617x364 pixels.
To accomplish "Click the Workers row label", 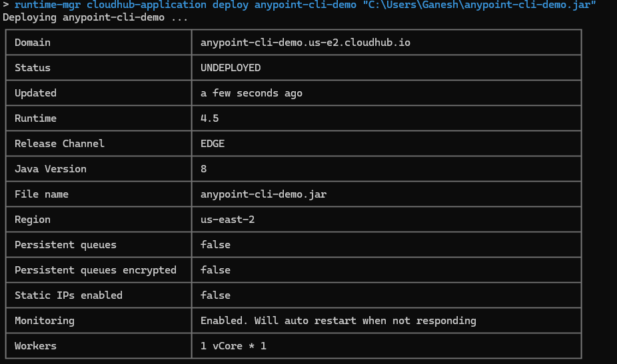I will coord(35,346).
